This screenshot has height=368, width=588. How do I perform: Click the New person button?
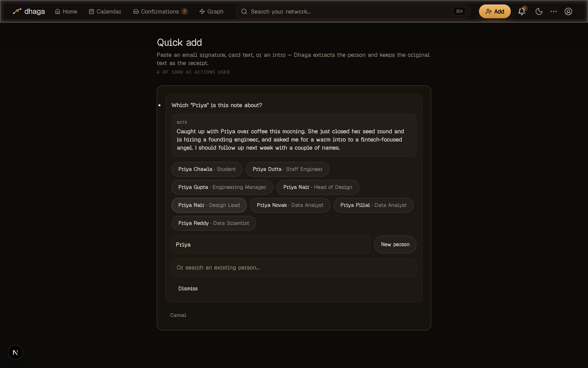(395, 244)
